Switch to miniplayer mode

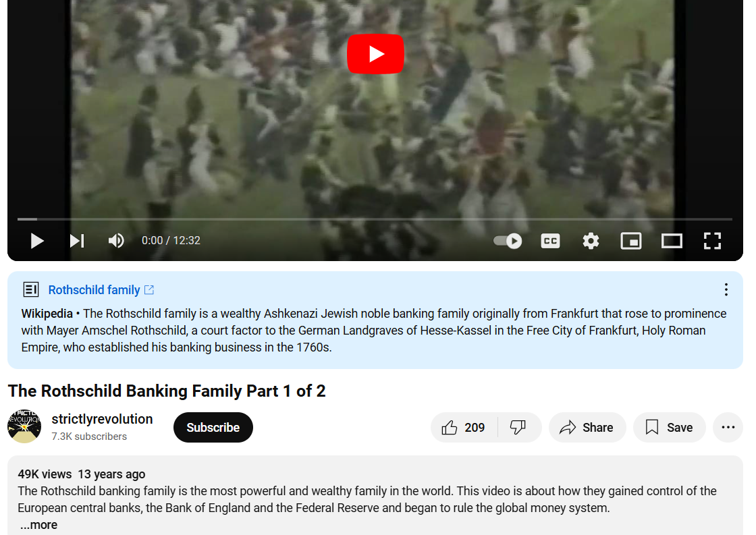point(630,240)
